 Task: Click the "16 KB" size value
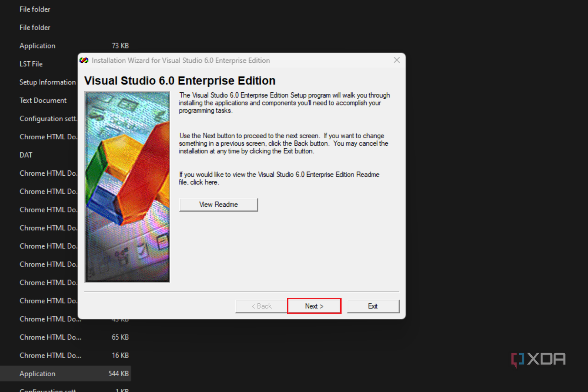pos(120,355)
